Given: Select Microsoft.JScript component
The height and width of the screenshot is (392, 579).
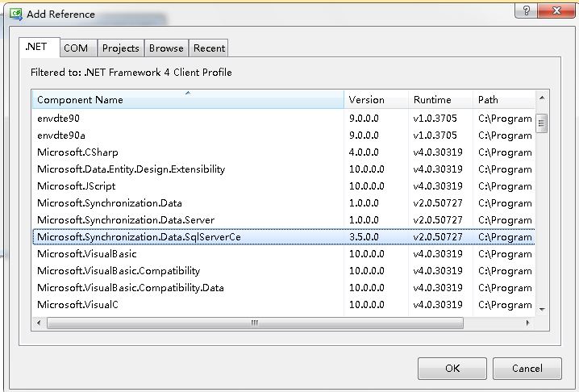Looking at the screenshot, I should click(x=284, y=186).
